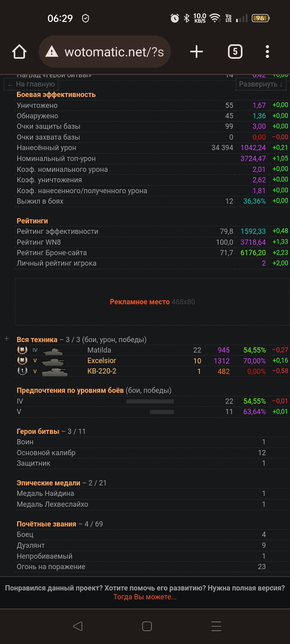Viewport: 290px width, 644px height.
Task: Tap the site warning triangle icon
Action: point(52,52)
